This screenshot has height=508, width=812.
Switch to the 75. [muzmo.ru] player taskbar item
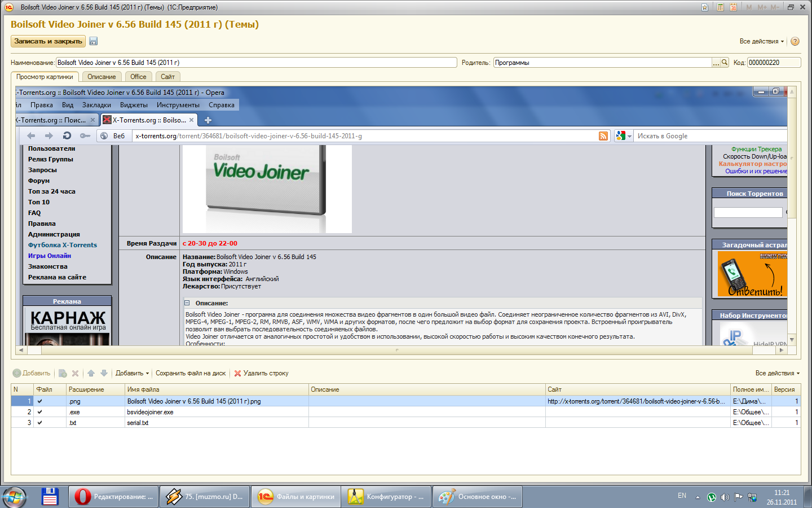[205, 497]
